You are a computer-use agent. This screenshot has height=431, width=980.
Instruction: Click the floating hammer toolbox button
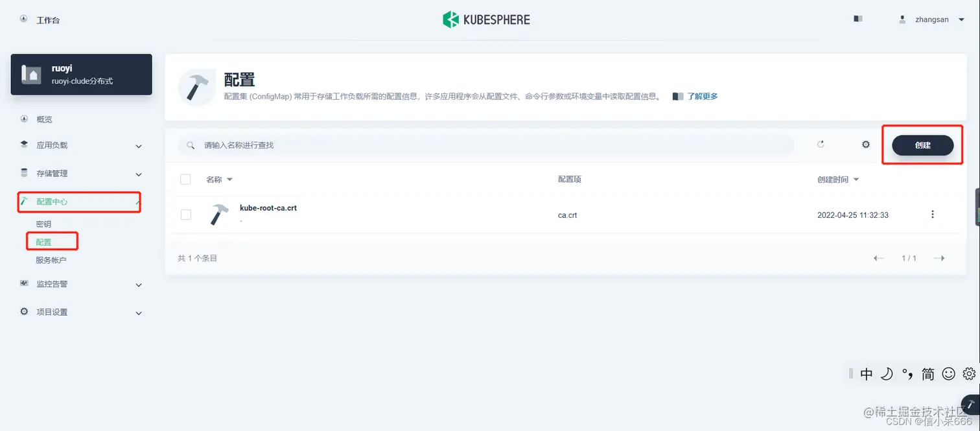(x=971, y=406)
